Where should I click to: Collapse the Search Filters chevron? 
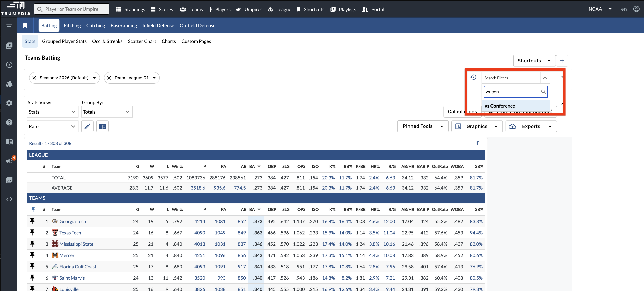click(x=545, y=78)
